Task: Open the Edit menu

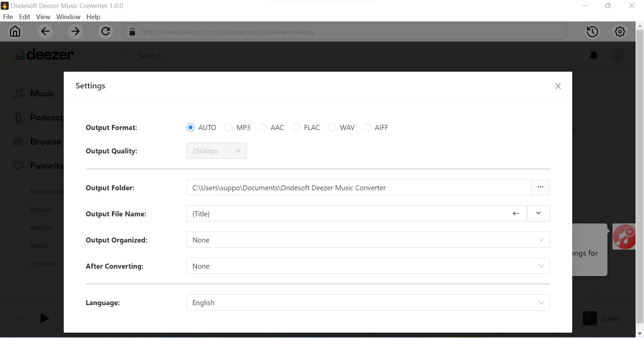Action: coord(24,17)
